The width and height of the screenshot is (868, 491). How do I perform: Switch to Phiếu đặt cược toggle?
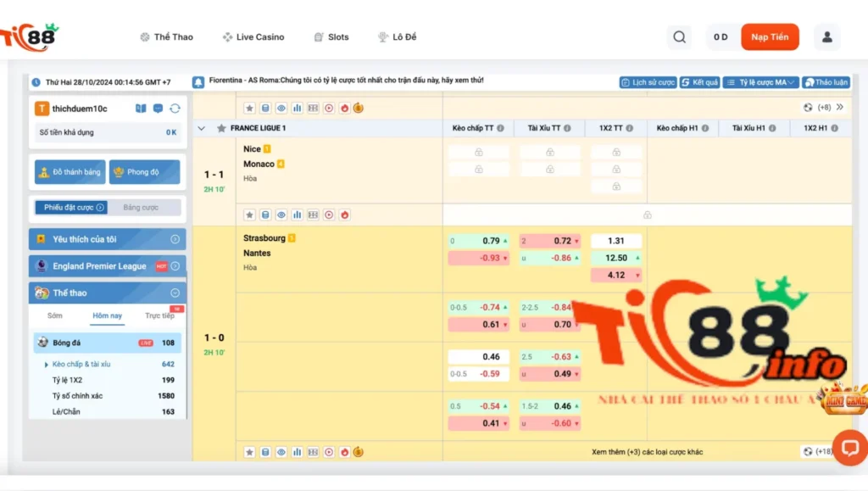pyautogui.click(x=71, y=208)
